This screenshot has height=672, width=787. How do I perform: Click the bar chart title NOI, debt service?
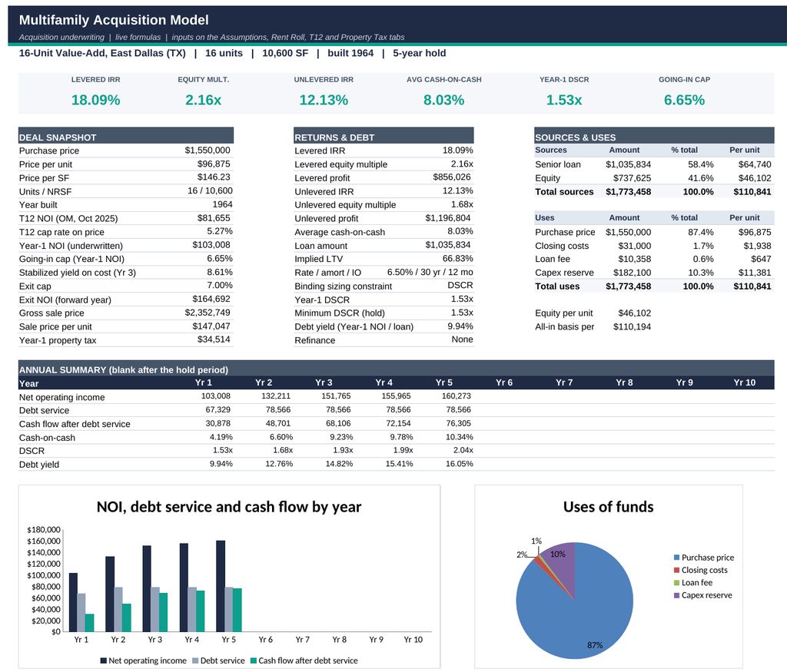(x=229, y=507)
